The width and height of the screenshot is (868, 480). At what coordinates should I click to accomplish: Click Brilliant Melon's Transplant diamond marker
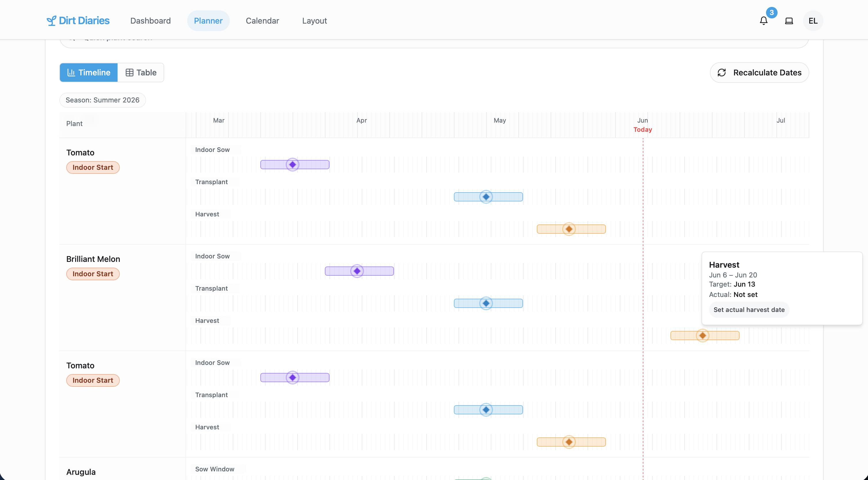coord(486,303)
